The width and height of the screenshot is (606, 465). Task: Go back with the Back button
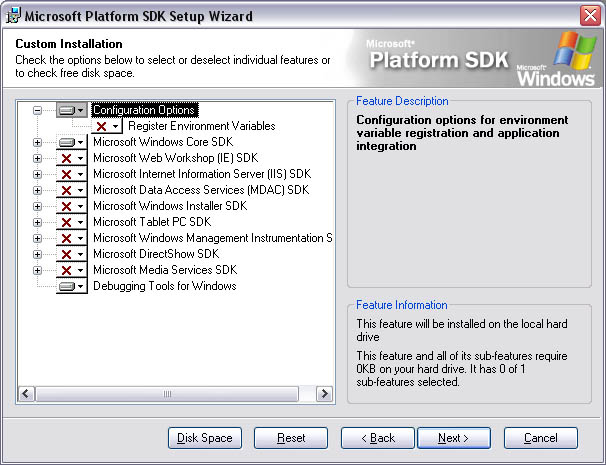pyautogui.click(x=378, y=438)
